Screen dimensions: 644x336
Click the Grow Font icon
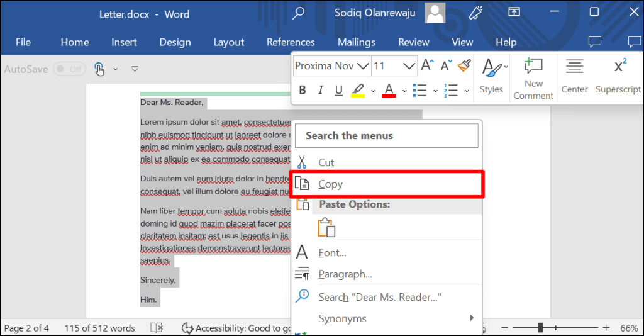[428, 65]
